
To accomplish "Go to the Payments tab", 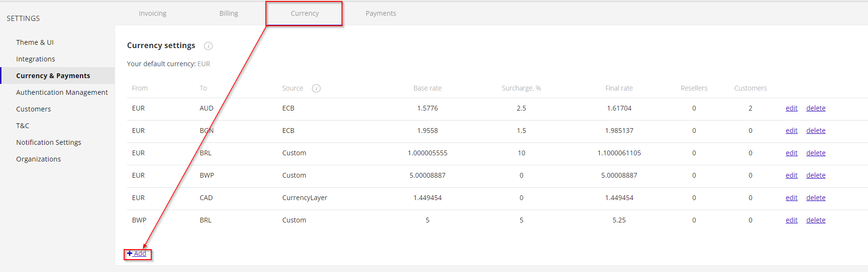I will (380, 13).
